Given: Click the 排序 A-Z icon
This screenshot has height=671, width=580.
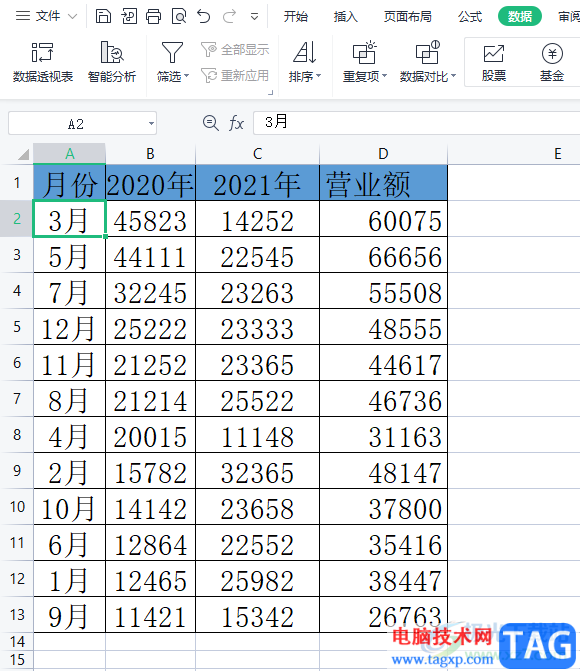Looking at the screenshot, I should pos(305,53).
